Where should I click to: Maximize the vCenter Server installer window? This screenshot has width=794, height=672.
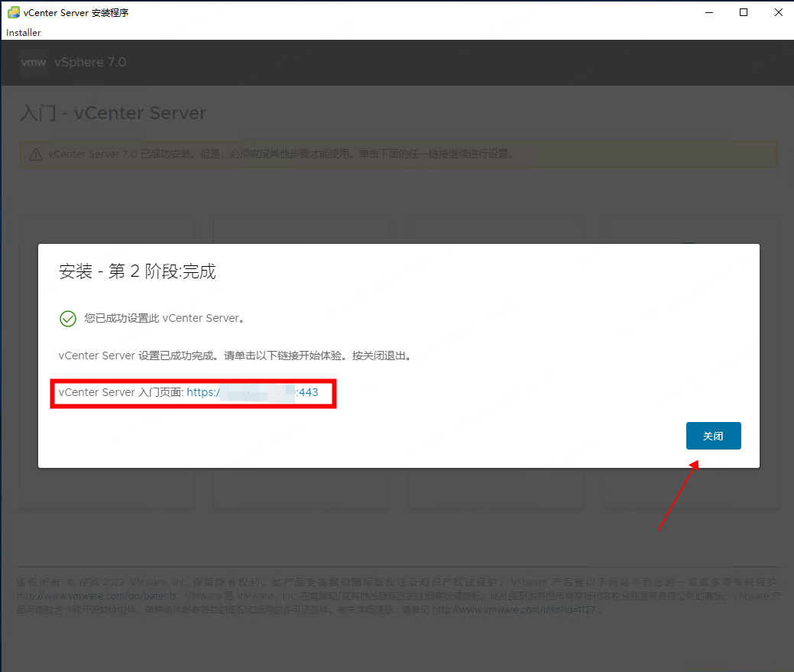click(x=744, y=13)
